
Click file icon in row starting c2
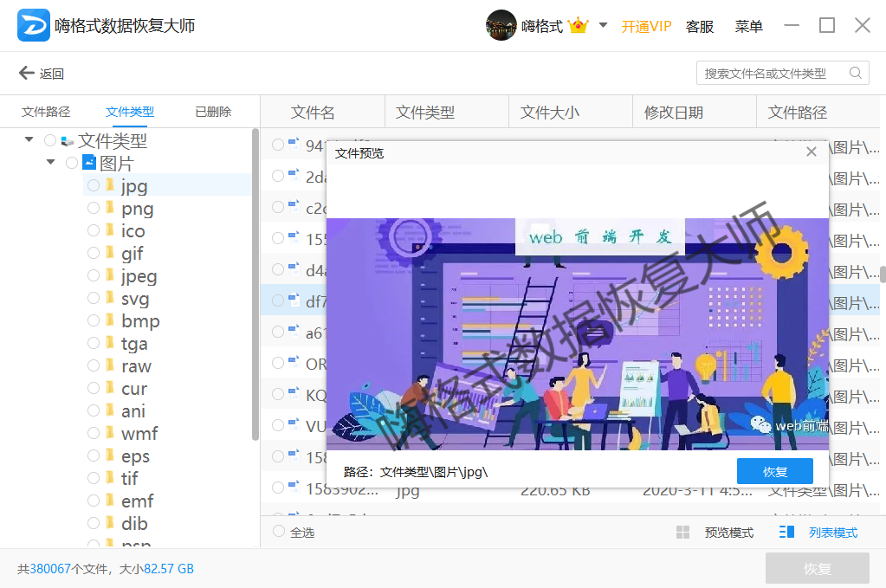click(x=294, y=206)
